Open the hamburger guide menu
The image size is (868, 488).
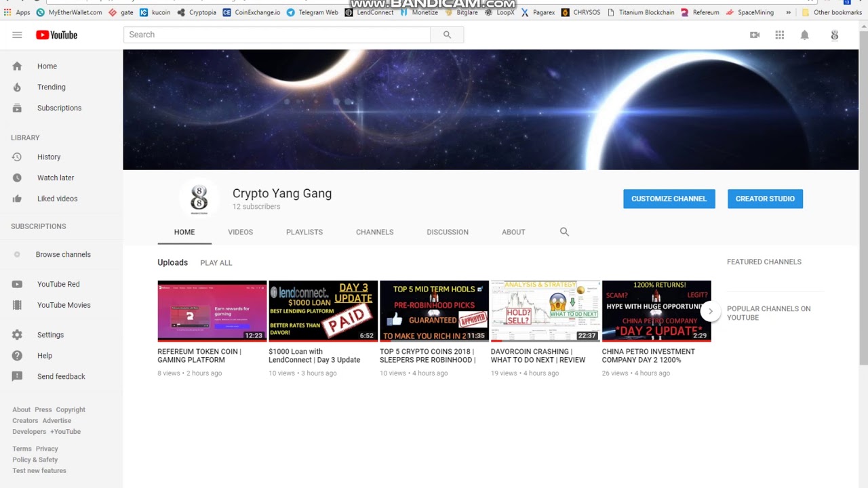(17, 35)
